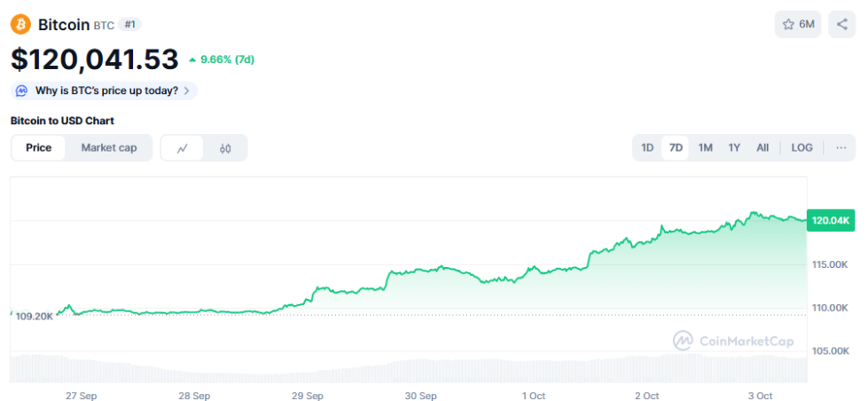Select the 1D time range tab
This screenshot has width=868, height=401.
point(647,147)
